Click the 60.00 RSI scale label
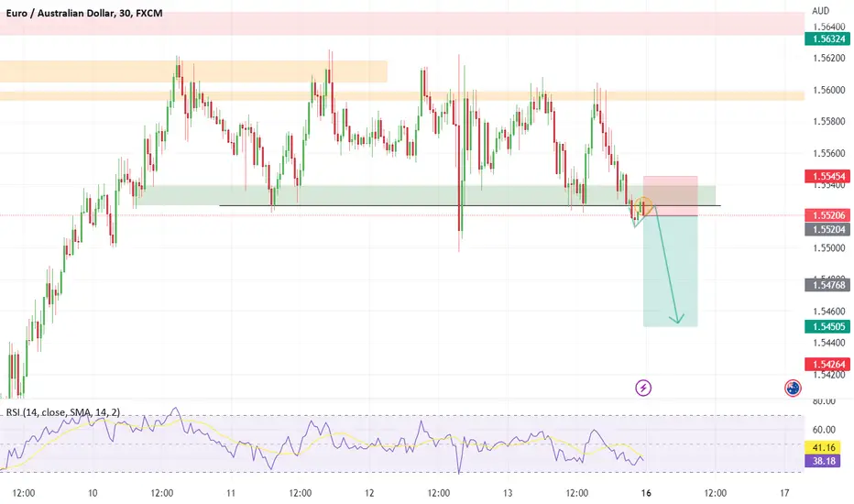854x504 pixels. click(x=824, y=430)
